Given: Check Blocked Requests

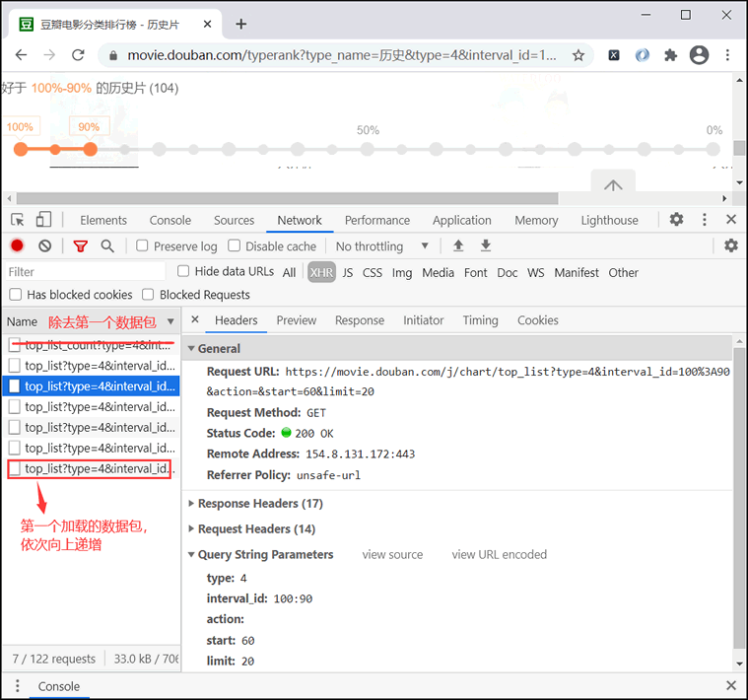Looking at the screenshot, I should coord(148,295).
